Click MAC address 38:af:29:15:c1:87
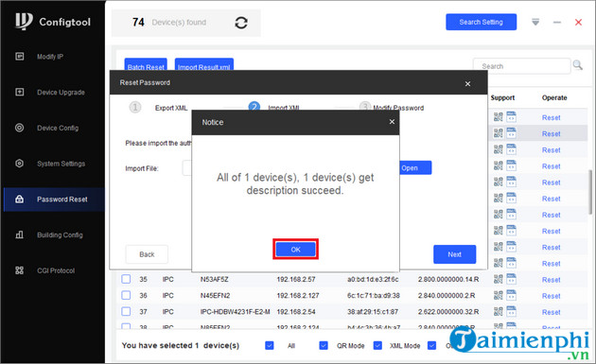The image size is (596, 364). [x=373, y=312]
